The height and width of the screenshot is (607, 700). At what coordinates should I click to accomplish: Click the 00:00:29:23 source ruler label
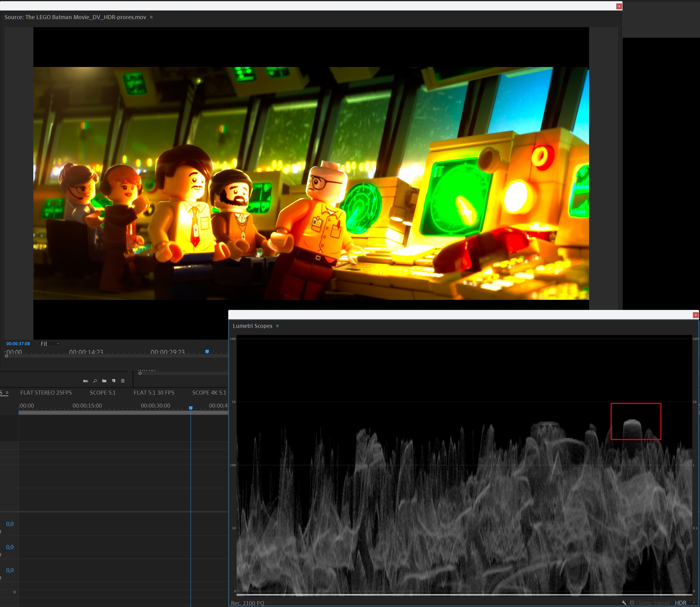pos(168,352)
